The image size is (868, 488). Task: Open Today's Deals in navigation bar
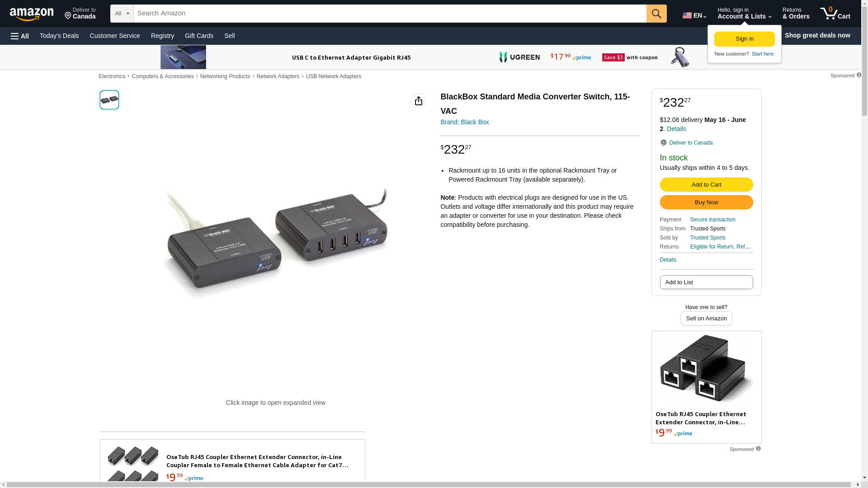(59, 36)
